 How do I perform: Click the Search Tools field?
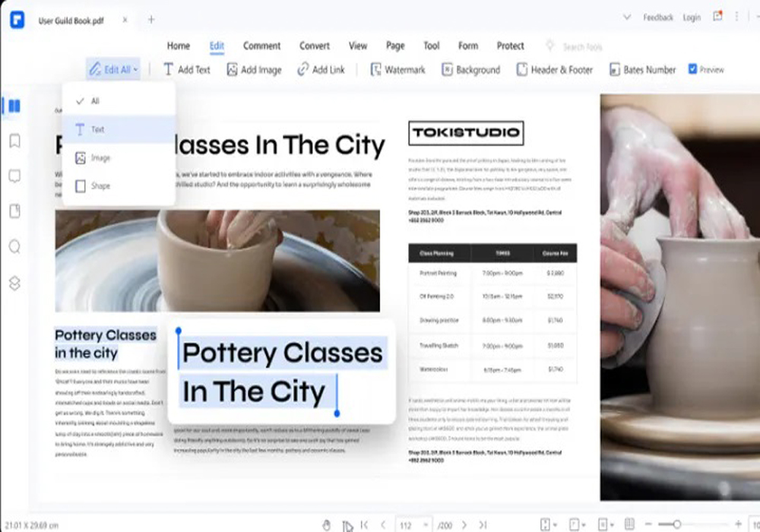pyautogui.click(x=582, y=47)
